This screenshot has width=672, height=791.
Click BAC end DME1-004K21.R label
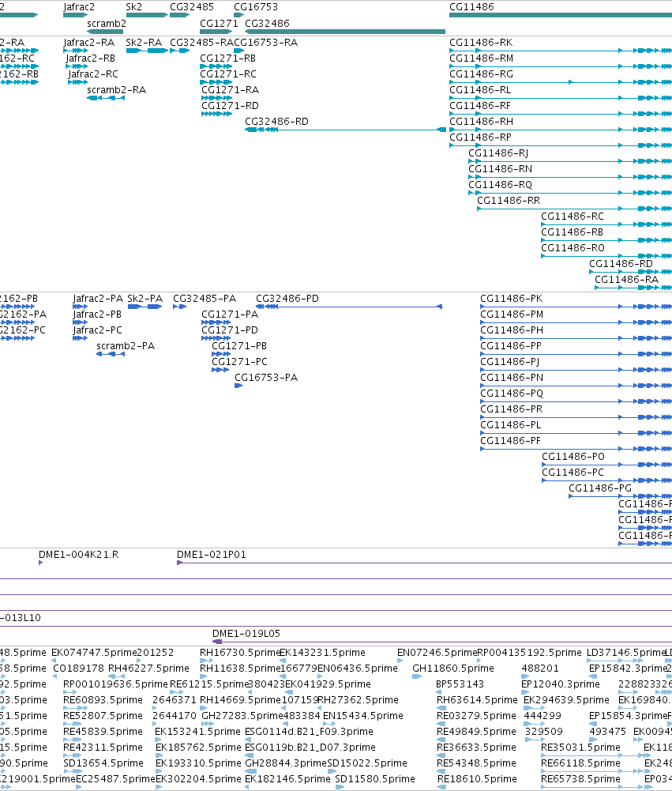point(79,555)
